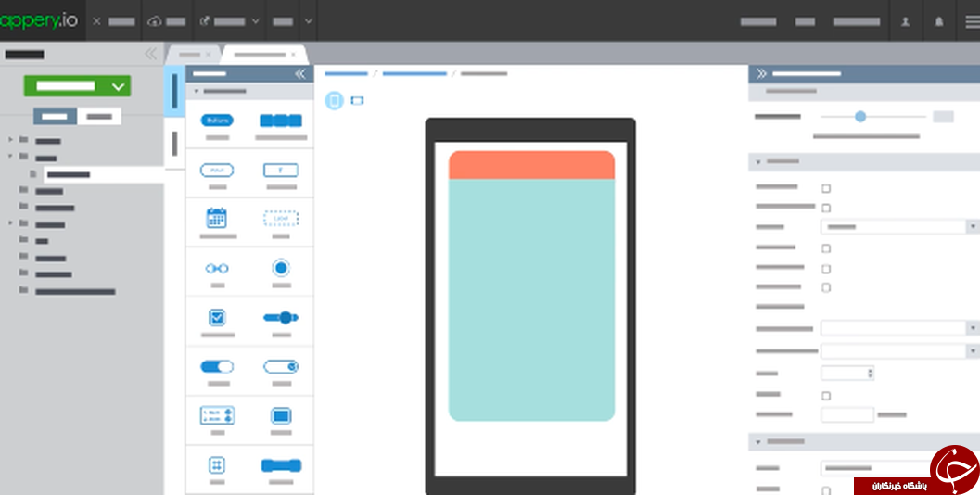
Task: Click the cloud save icon in the top toolbar
Action: [x=155, y=21]
